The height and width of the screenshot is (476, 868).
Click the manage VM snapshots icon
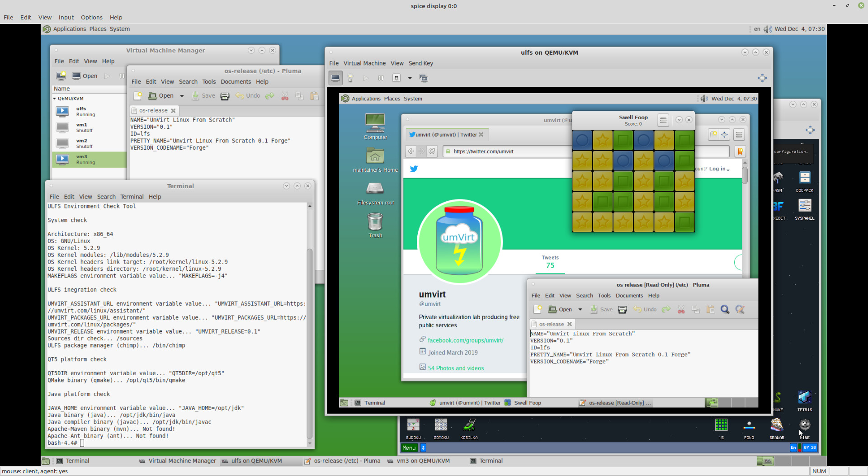(x=424, y=78)
